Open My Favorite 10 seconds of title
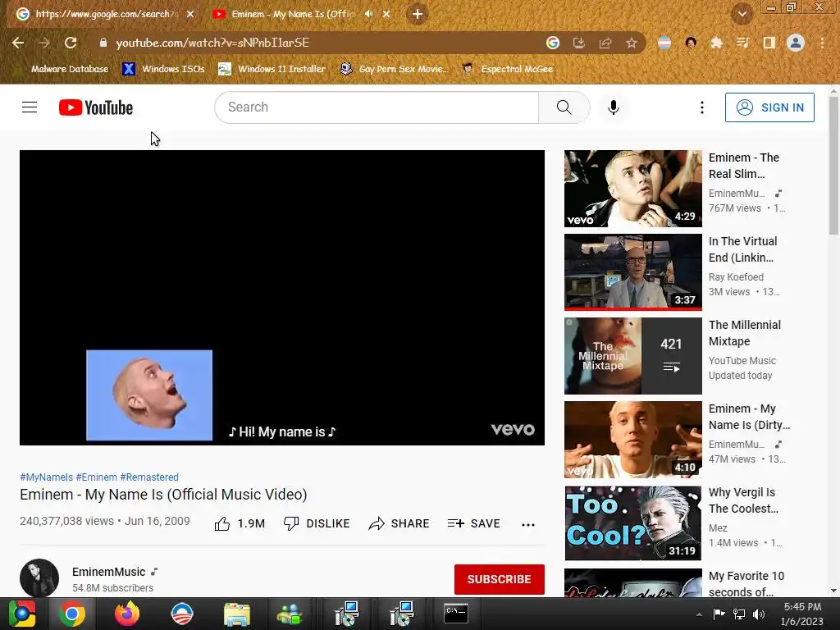 [x=746, y=584]
